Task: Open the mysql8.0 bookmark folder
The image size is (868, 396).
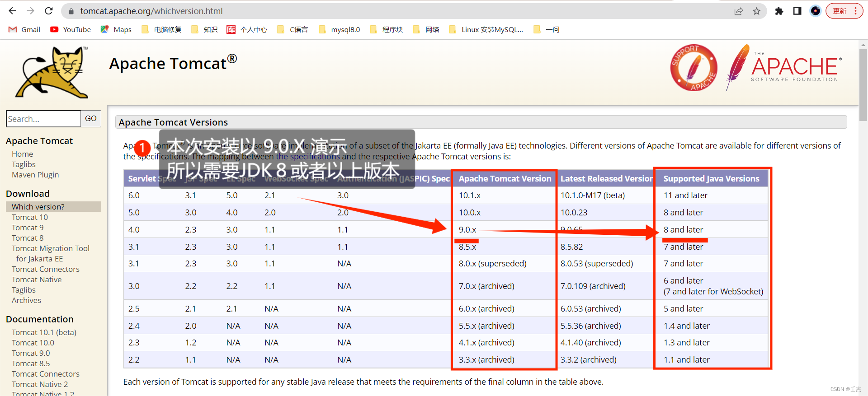Action: coord(339,29)
